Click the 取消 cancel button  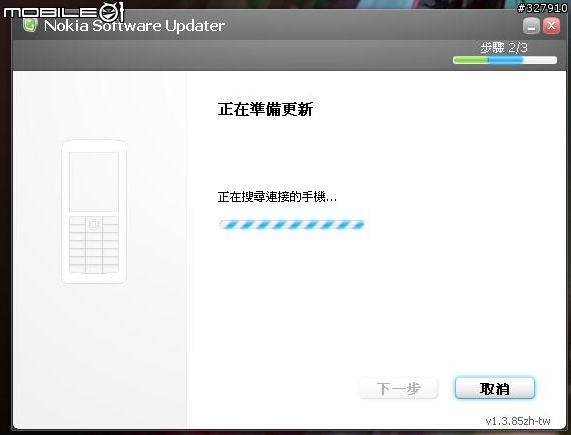(495, 388)
